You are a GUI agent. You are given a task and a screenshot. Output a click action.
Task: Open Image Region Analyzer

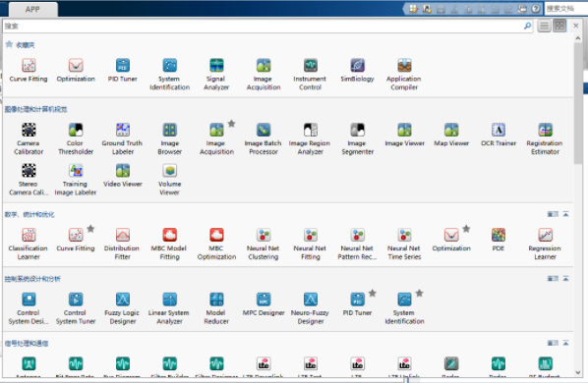pyautogui.click(x=310, y=138)
